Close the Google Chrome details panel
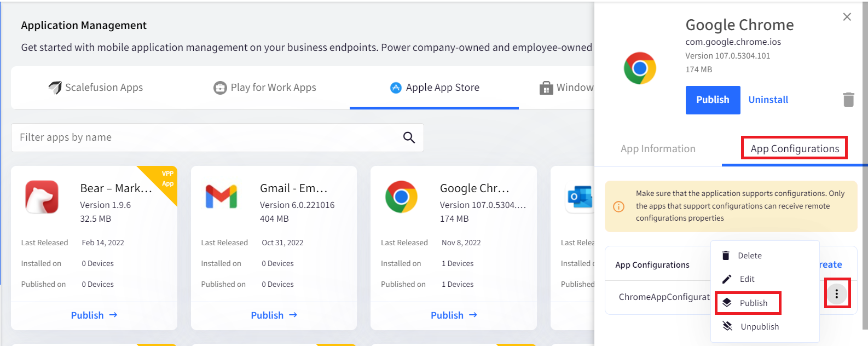This screenshot has height=346, width=868. click(847, 17)
